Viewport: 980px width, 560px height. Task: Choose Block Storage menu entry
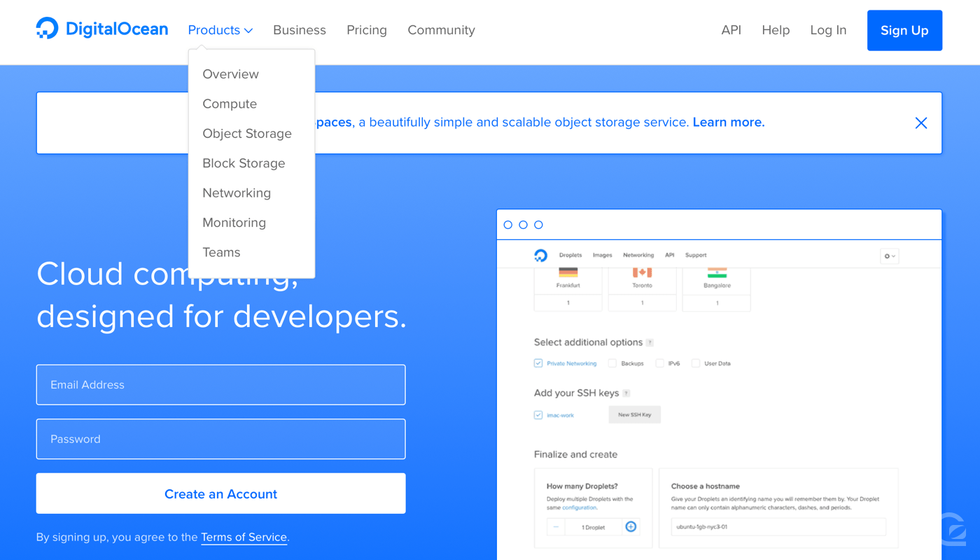point(244,163)
